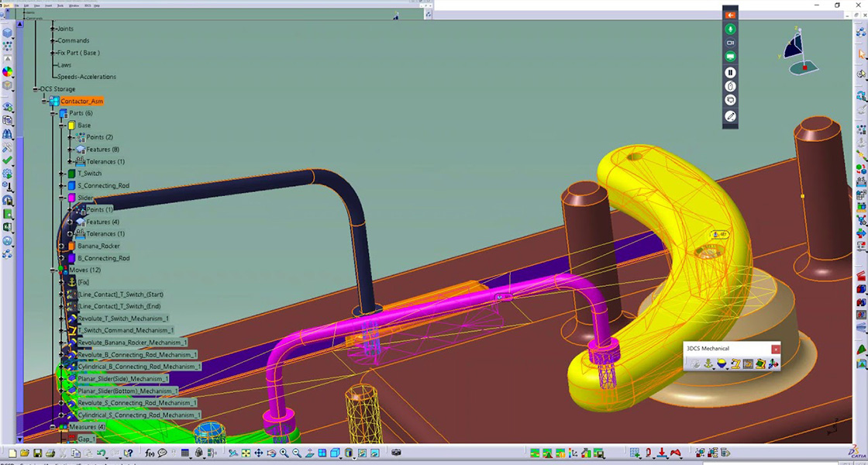Mute the microphone in the recorder panel
This screenshot has width=868, height=465.
click(x=730, y=29)
